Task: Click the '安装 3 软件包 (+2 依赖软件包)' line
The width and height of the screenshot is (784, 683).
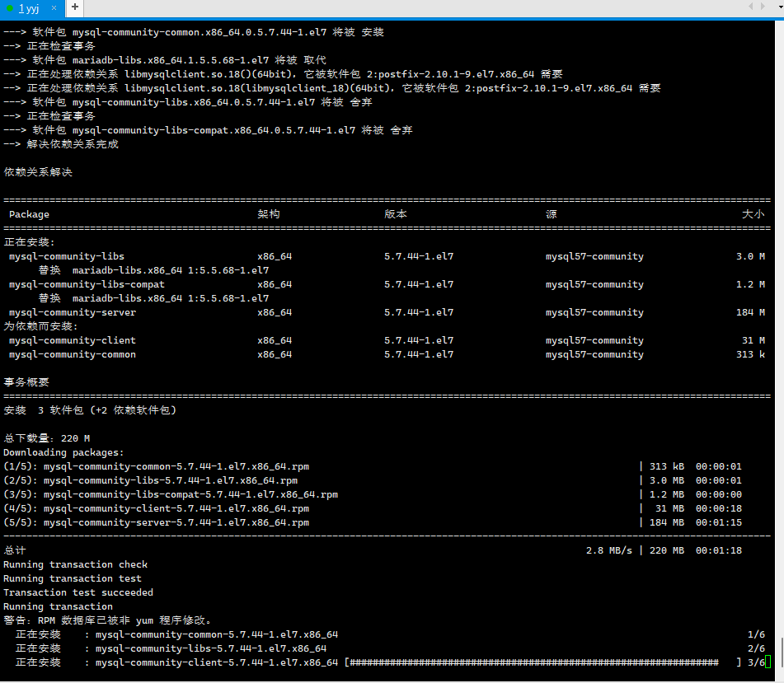Action: coord(90,410)
